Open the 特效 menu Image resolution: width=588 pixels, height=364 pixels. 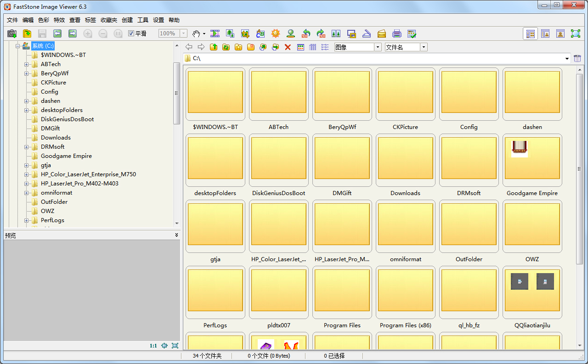(x=59, y=20)
